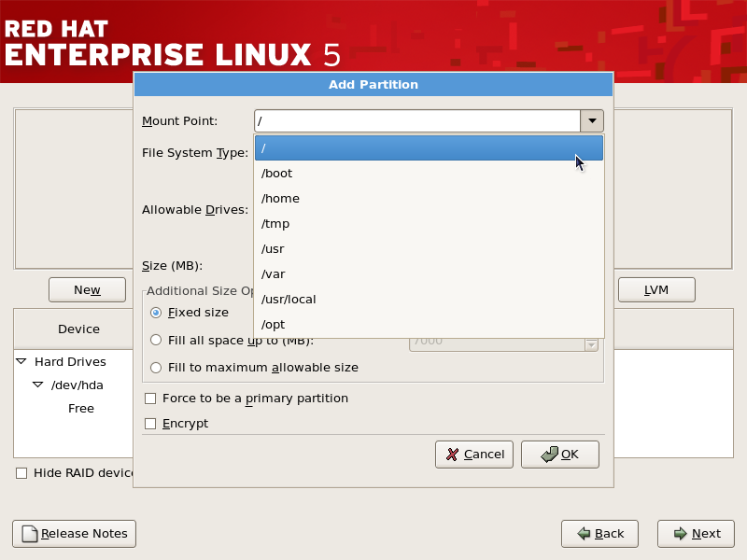The image size is (747, 560).
Task: Click the red X icon on Cancel
Action: [452, 455]
